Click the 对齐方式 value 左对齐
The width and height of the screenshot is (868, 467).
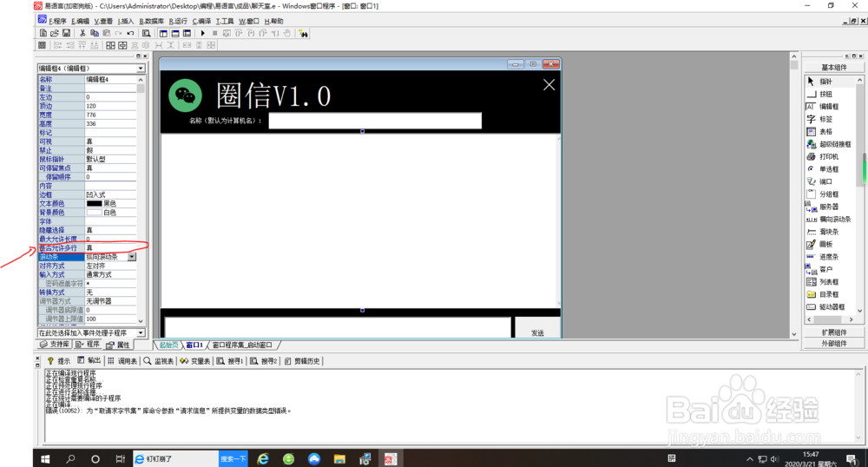pyautogui.click(x=110, y=266)
